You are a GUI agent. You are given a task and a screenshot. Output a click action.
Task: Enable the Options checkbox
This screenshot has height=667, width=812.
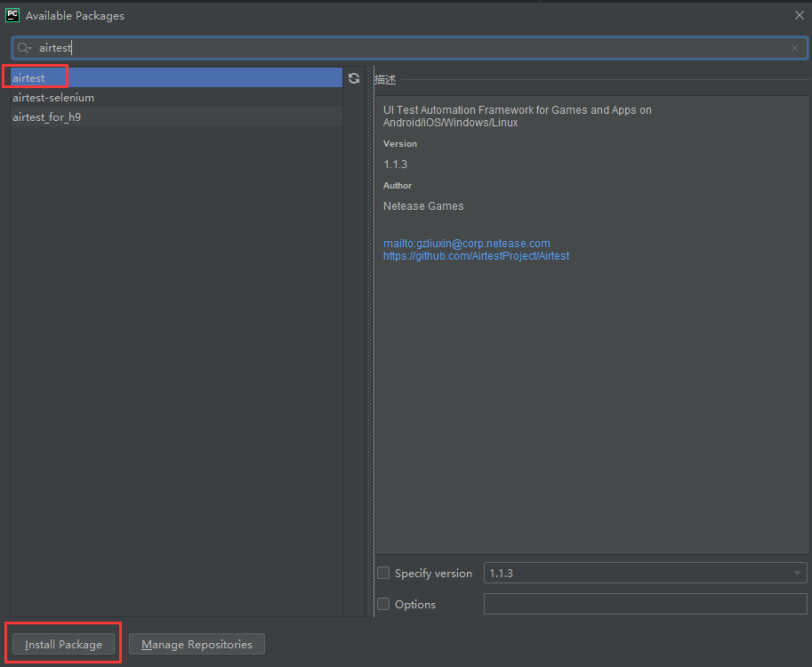pyautogui.click(x=383, y=604)
